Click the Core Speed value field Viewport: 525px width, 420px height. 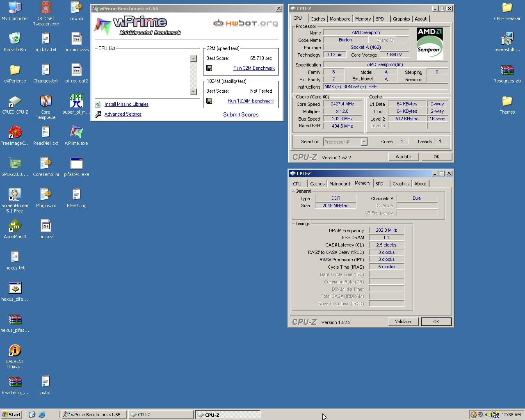pyautogui.click(x=342, y=104)
